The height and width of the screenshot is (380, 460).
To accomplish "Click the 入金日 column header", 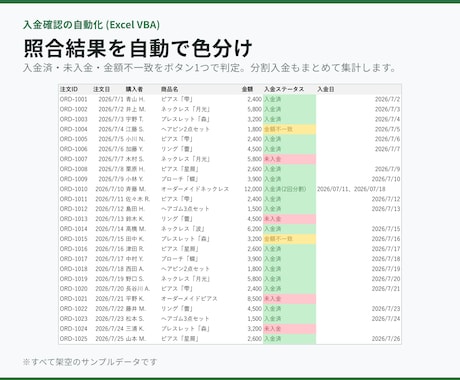I will pos(326,89).
